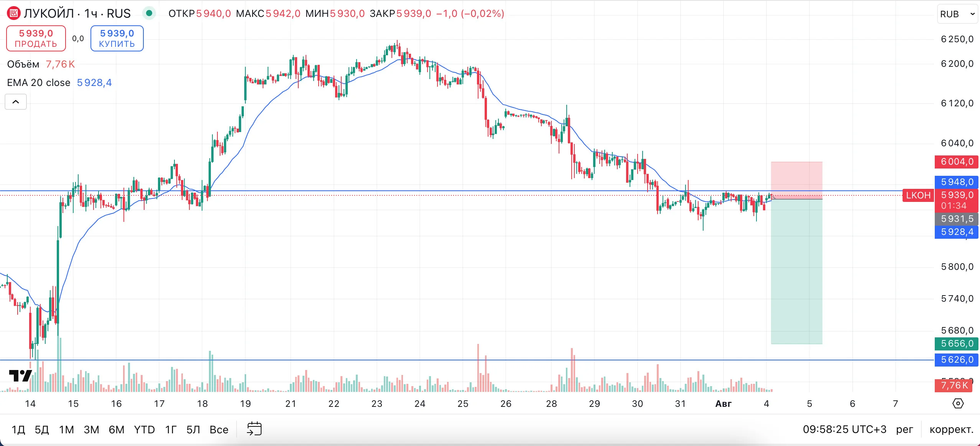
Task: Select the 3М time range
Action: tap(91, 429)
